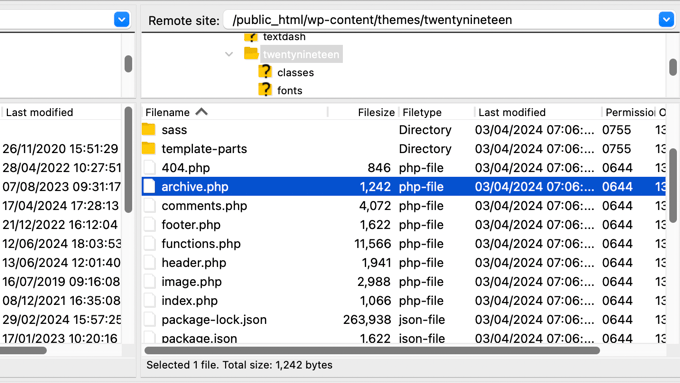680x383 pixels.
Task: Click the comments.php file icon
Action: point(150,206)
